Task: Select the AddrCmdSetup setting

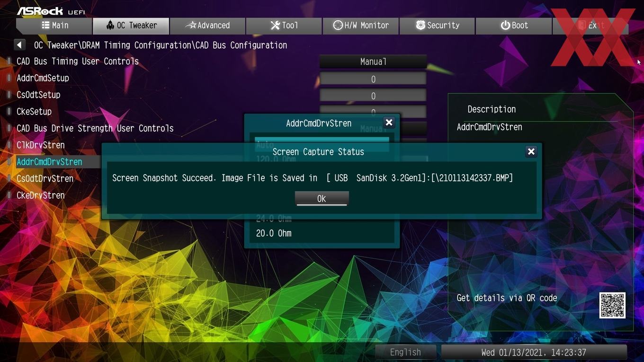Action: click(x=43, y=78)
